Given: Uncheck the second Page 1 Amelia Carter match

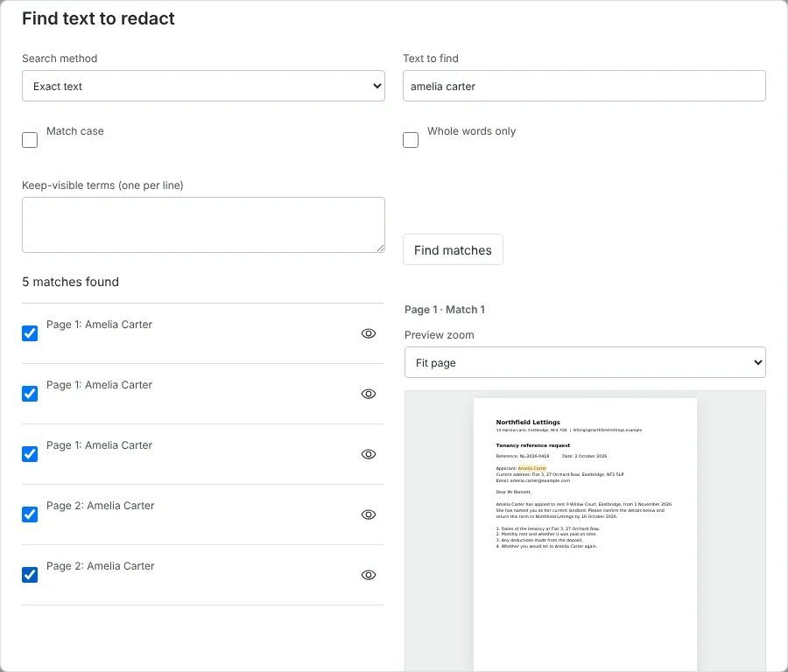Looking at the screenshot, I should coord(30,393).
